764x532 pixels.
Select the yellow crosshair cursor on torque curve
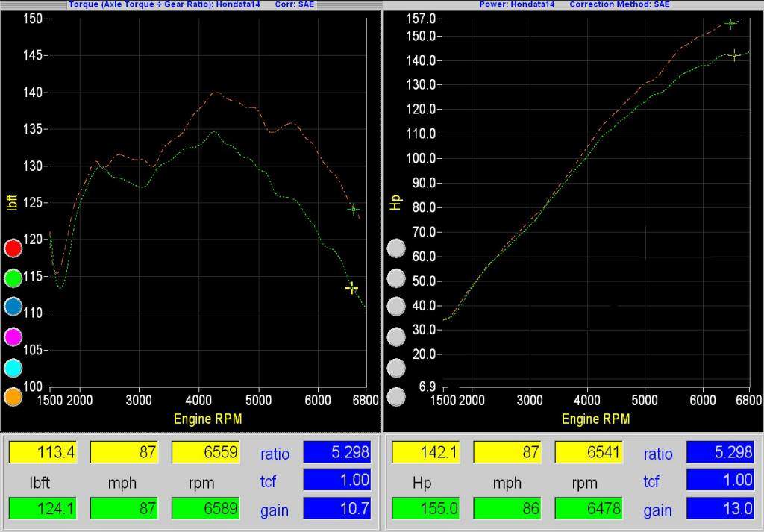pyautogui.click(x=351, y=288)
